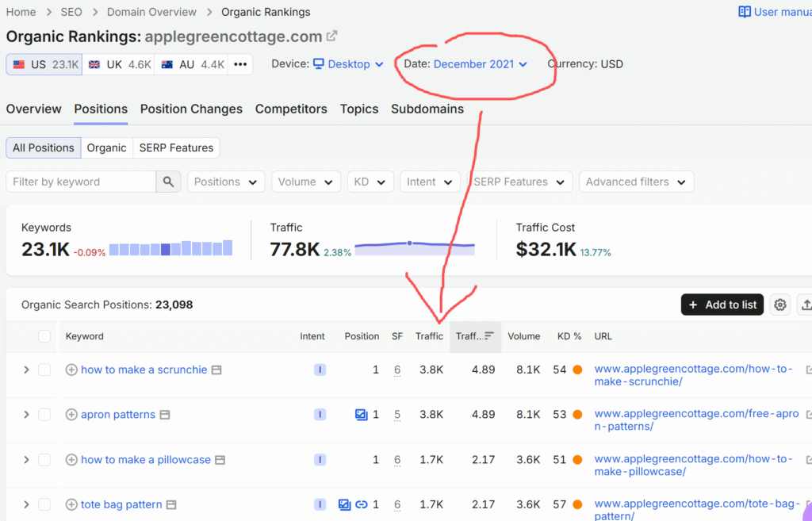Viewport: 812px width, 521px height.
Task: View SERP icon for how to make a pillowcase
Action: click(x=220, y=460)
